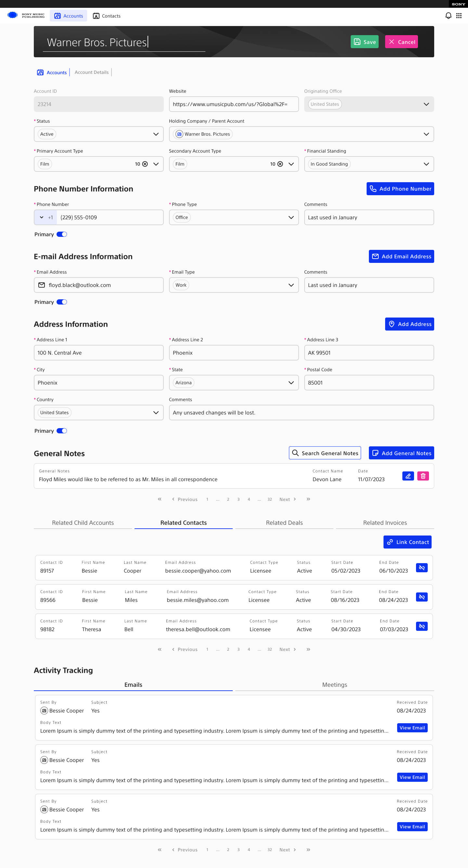This screenshot has height=868, width=468.
Task: Click the Sony Music Publishing logo
Action: pyautogui.click(x=26, y=16)
